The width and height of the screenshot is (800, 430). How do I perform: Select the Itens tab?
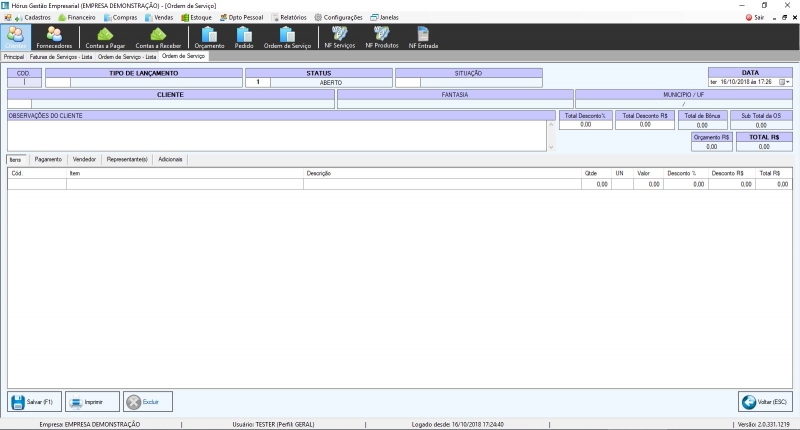15,160
